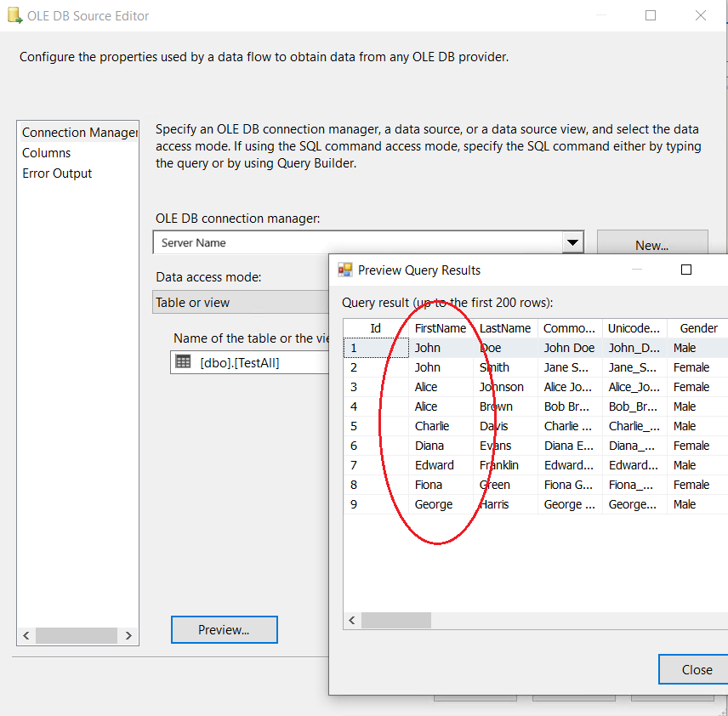Switch to the Columns page
Screen dimensions: 728x716
47,153
